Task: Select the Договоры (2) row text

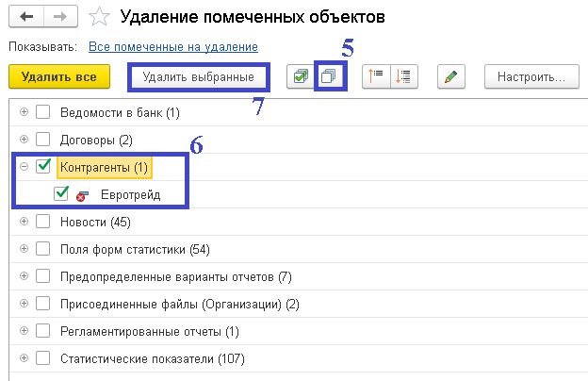Action: [x=96, y=140]
